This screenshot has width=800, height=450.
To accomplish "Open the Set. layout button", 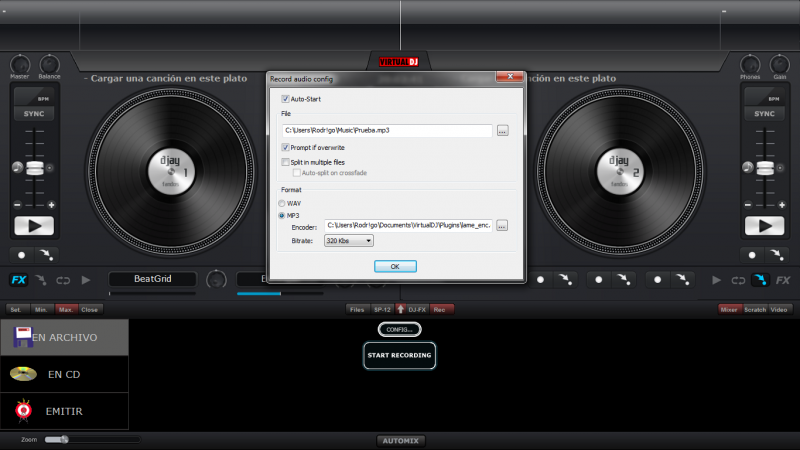I will point(16,310).
